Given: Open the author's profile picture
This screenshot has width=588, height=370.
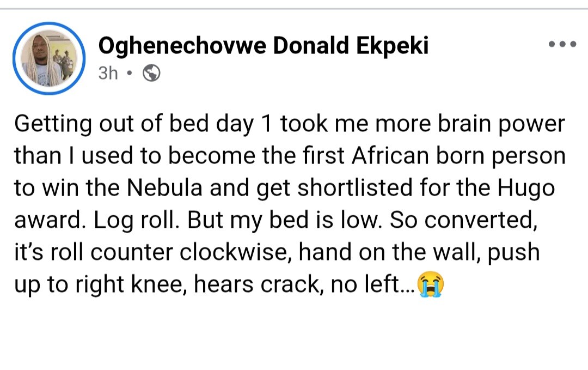Looking at the screenshot, I should click(49, 58).
